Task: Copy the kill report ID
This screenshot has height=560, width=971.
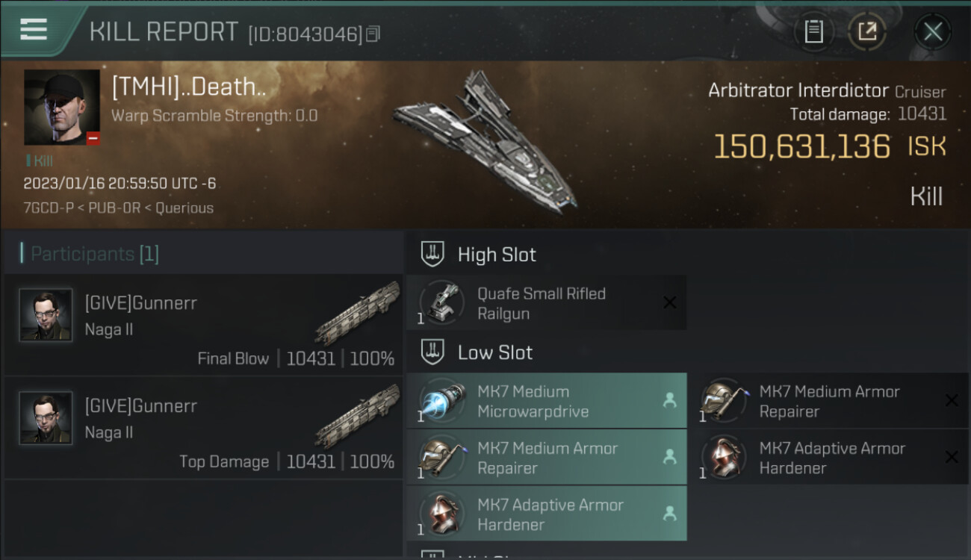Action: point(373,34)
